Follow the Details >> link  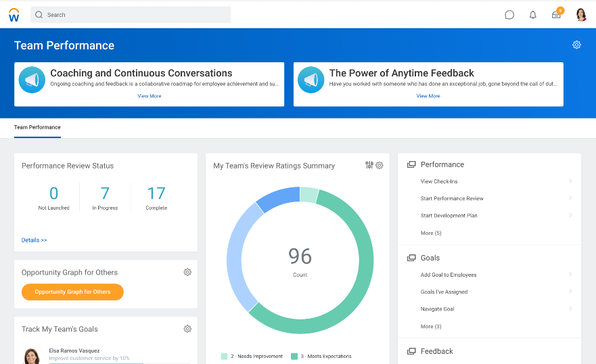point(35,240)
